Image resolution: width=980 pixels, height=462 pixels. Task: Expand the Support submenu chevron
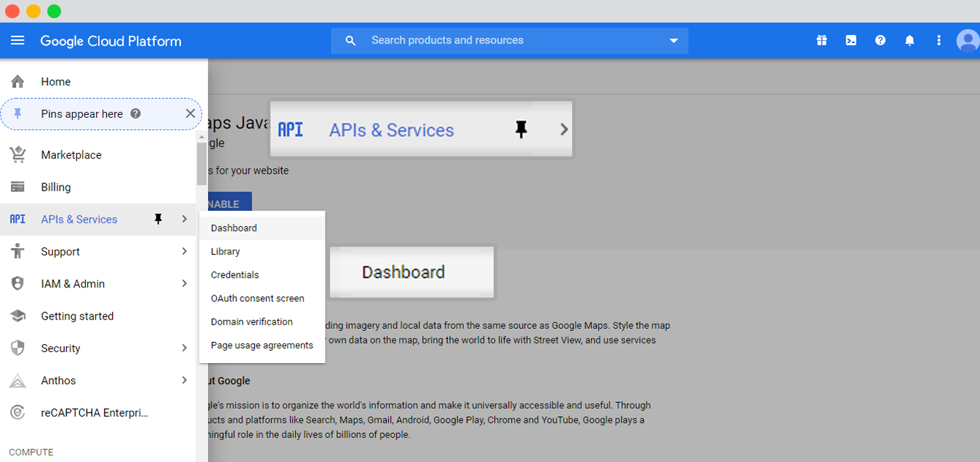tap(184, 252)
